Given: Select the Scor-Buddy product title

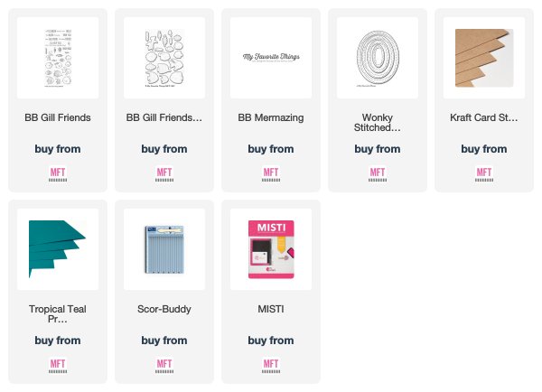Looking at the screenshot, I should (x=164, y=309).
